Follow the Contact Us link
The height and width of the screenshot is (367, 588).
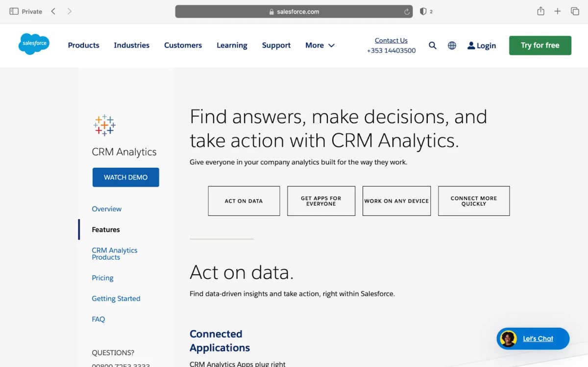click(391, 41)
